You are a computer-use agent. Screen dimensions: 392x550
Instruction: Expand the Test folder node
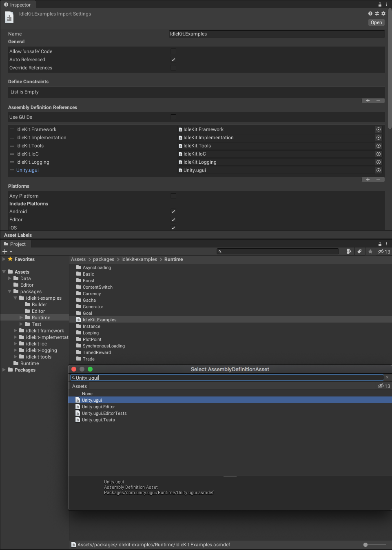point(21,324)
